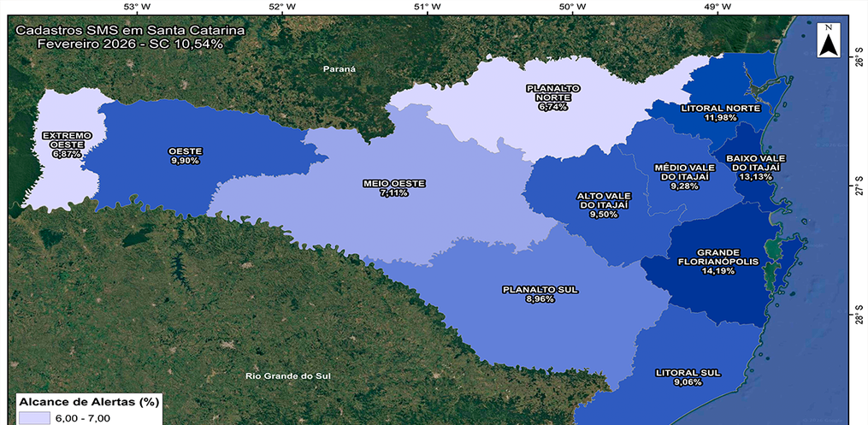Click the Extremo Oeste region label
868x425 pixels.
pyautogui.click(x=67, y=145)
